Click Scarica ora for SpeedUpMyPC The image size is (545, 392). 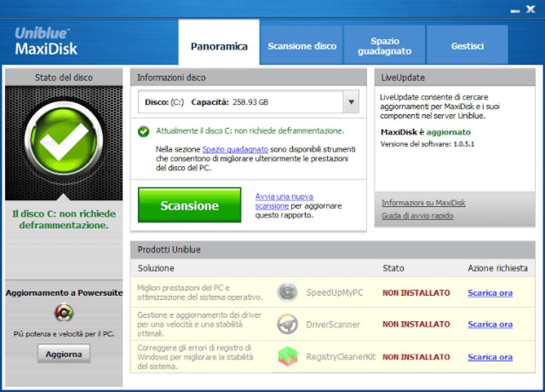[x=490, y=293]
